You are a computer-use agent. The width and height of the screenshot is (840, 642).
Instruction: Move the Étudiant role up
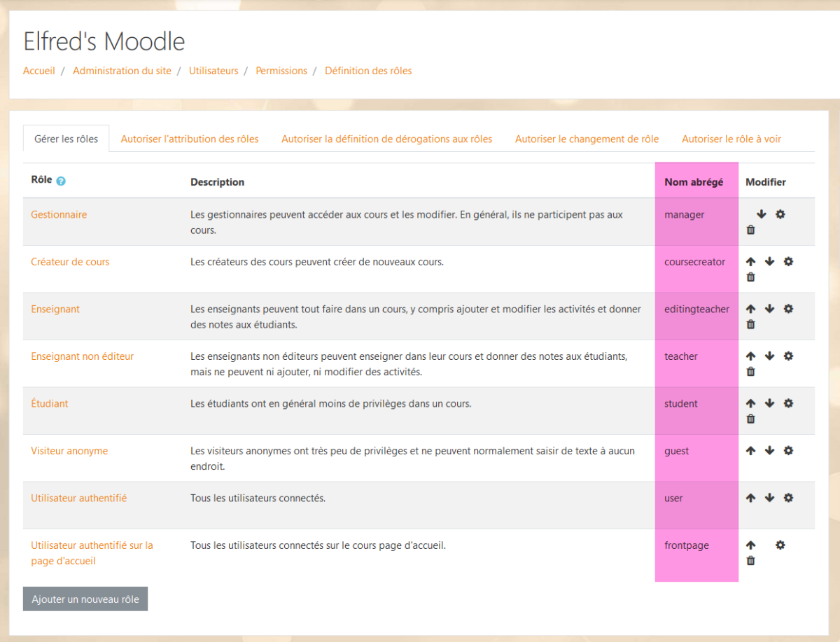pyautogui.click(x=751, y=403)
